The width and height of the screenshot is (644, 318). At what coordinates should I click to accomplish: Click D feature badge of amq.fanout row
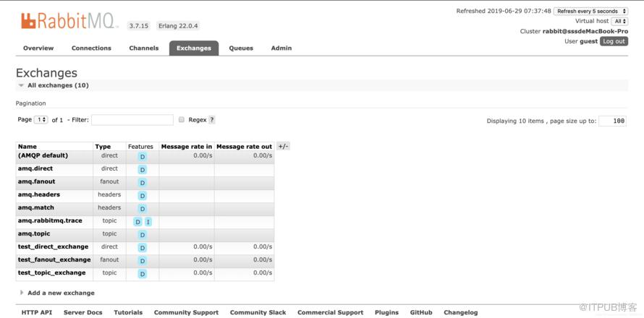pos(142,183)
